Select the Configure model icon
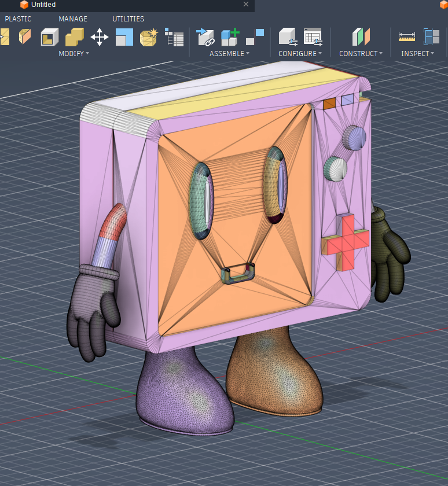The image size is (448, 486). (x=288, y=37)
